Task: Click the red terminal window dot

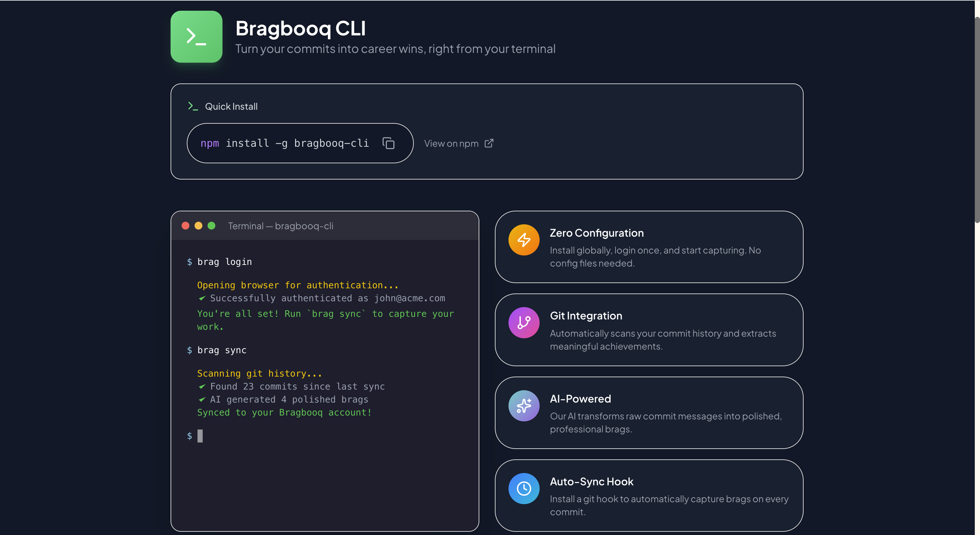Action: point(185,226)
